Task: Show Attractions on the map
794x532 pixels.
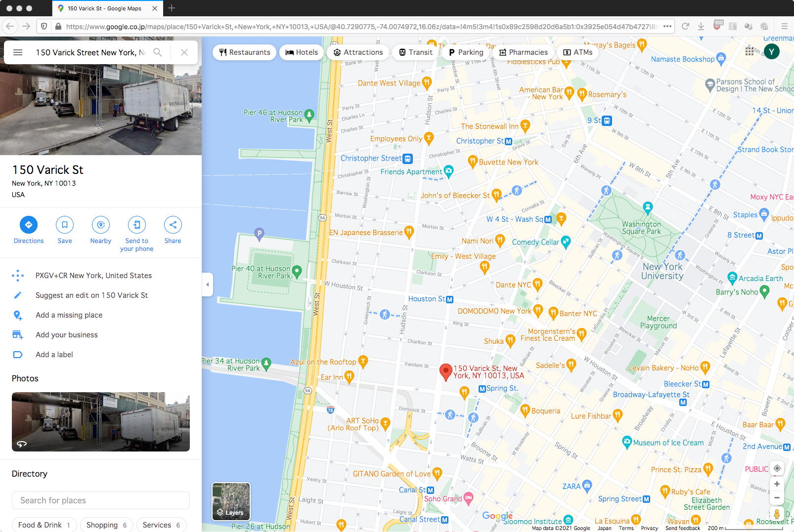Action: [x=358, y=52]
